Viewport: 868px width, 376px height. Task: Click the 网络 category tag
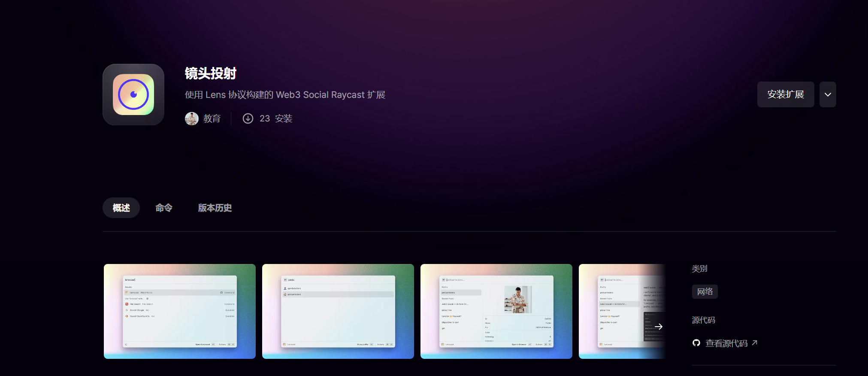[x=705, y=292]
